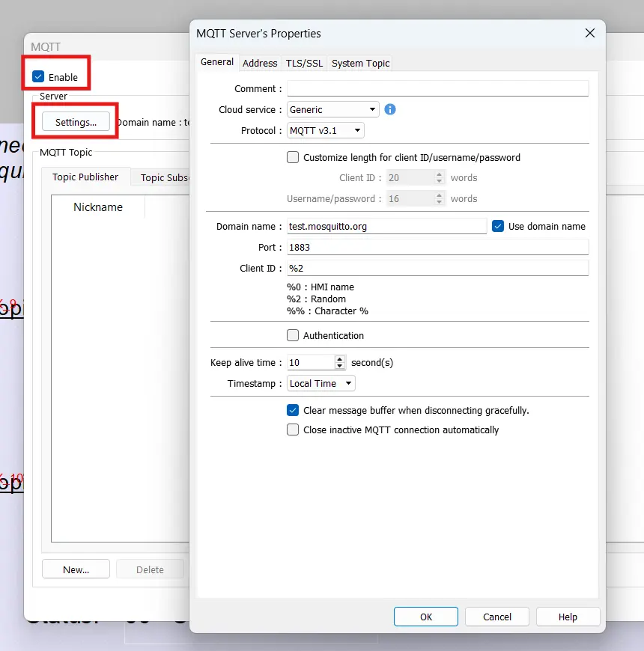Disable the MQTT Enable checkbox

(37, 76)
